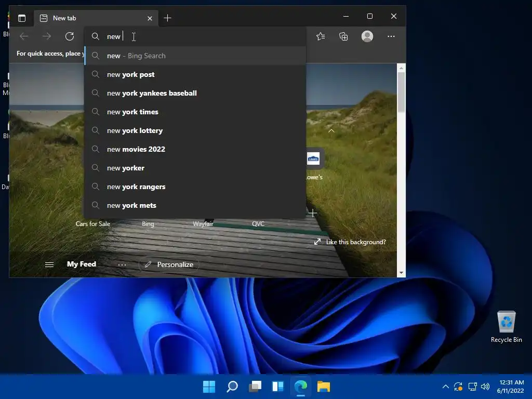Refresh the page
Image resolution: width=532 pixels, height=399 pixels.
click(70, 36)
